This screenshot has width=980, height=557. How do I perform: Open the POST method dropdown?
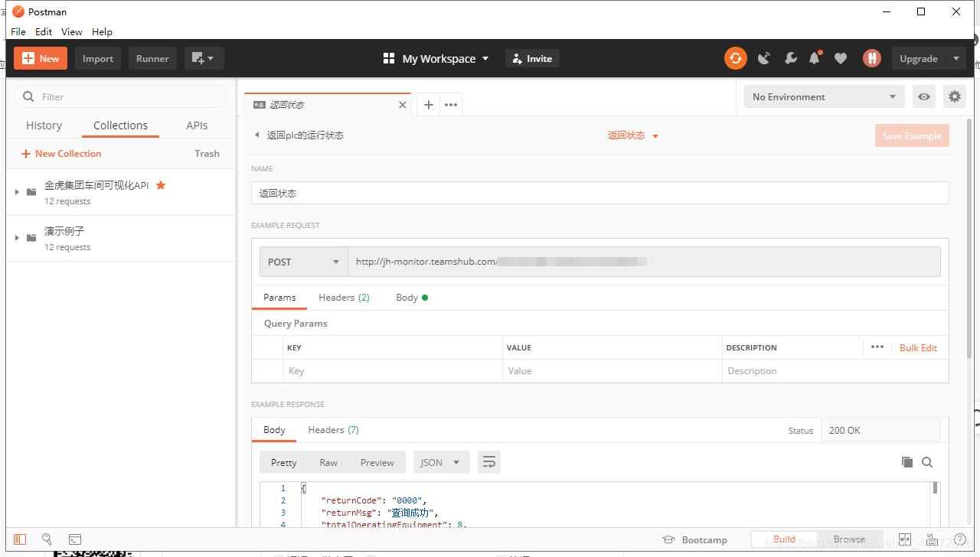point(303,262)
